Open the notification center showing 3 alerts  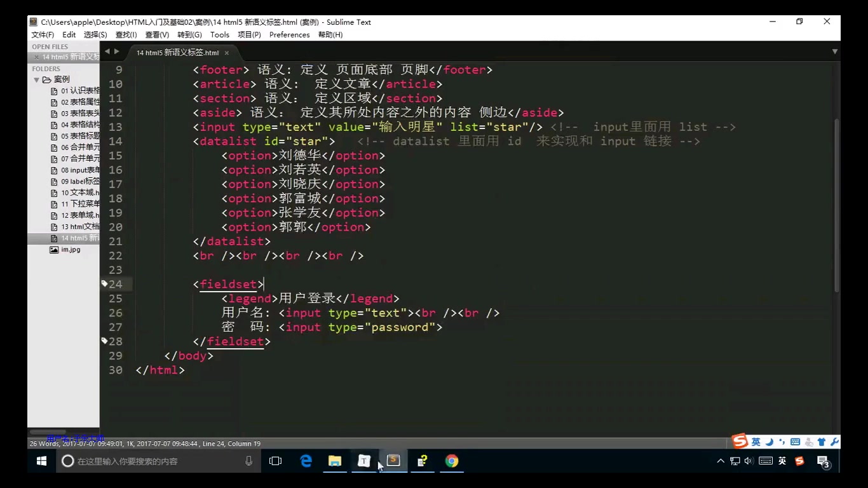[x=822, y=461]
